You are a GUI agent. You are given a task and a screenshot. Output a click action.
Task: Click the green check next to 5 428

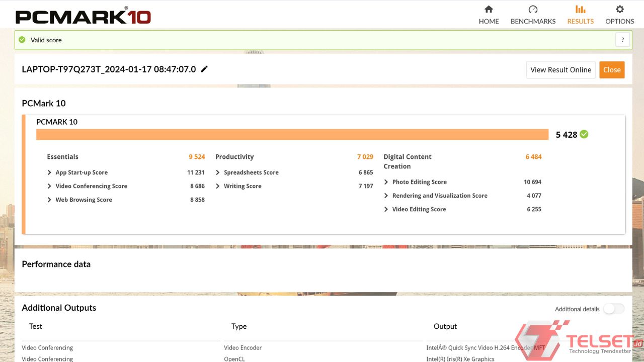584,134
